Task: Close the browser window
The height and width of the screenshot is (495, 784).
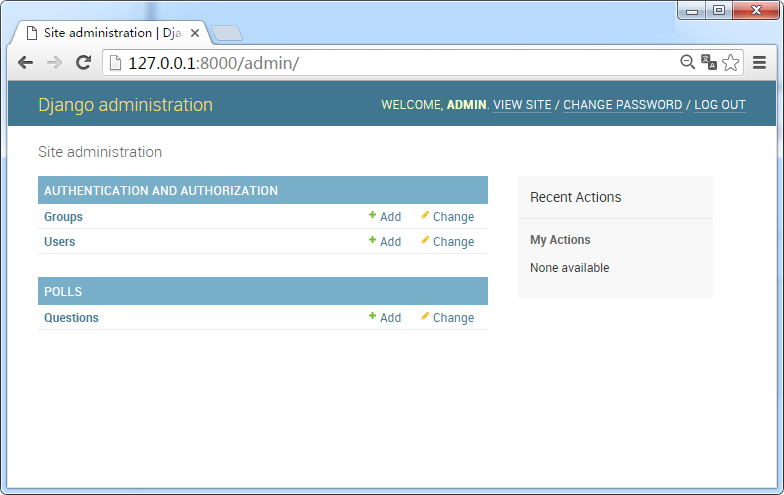Action: [756, 10]
